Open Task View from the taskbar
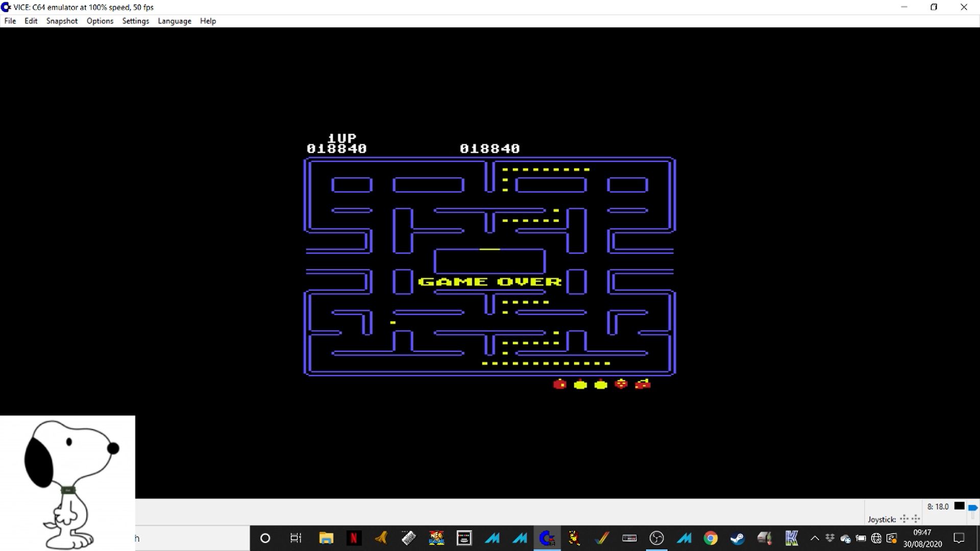This screenshot has width=980, height=551. tap(296, 538)
